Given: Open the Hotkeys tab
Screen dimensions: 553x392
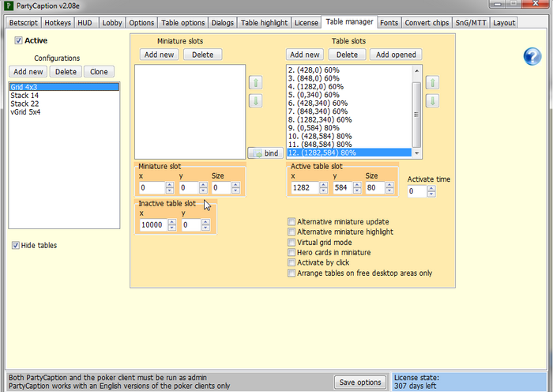Looking at the screenshot, I should [x=58, y=23].
